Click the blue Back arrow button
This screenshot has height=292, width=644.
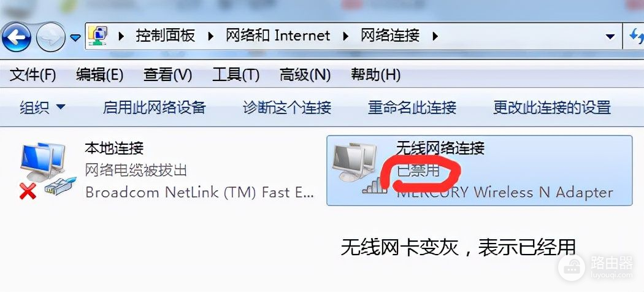coord(17,37)
